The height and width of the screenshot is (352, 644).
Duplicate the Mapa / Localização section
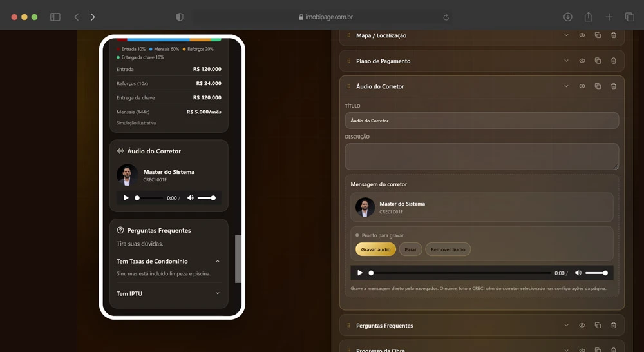(598, 35)
